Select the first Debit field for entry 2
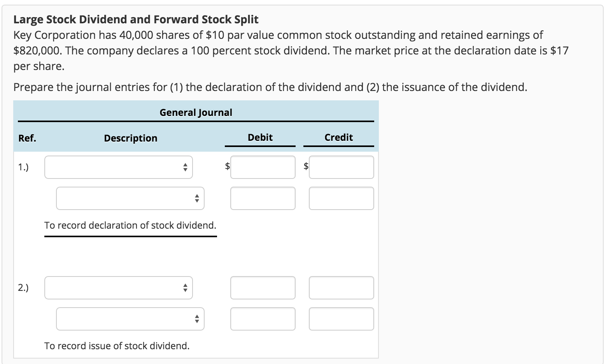The height and width of the screenshot is (364, 613). coord(263,288)
